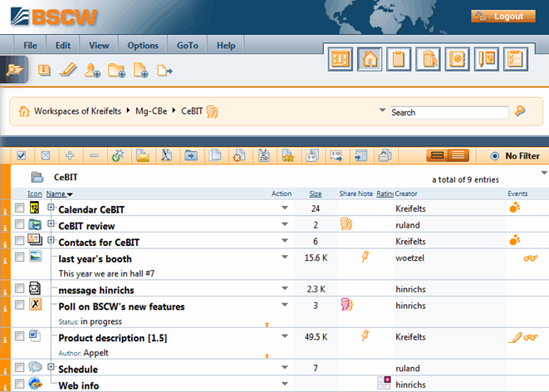The height and width of the screenshot is (392, 549).
Task: Tick the Contacts for CeBIT checkbox
Action: pos(20,241)
